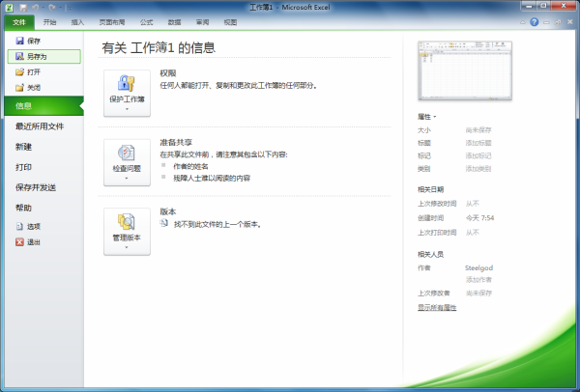This screenshot has height=392, width=580.
Task: Click the 版本 heading text
Action: (168, 211)
